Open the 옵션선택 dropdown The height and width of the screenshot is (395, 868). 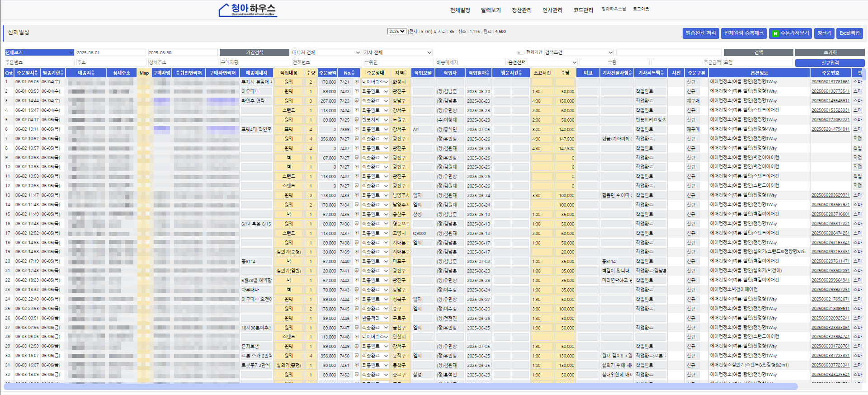pyautogui.click(x=542, y=62)
